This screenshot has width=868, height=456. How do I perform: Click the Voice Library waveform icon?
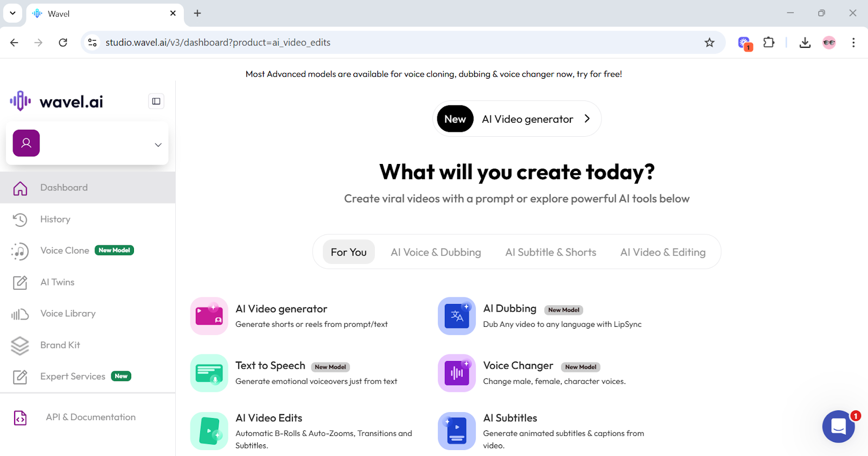(x=20, y=314)
